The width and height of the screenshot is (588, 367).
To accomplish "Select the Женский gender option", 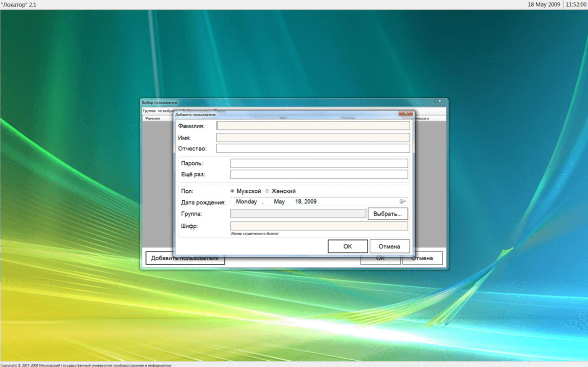I will click(280, 191).
